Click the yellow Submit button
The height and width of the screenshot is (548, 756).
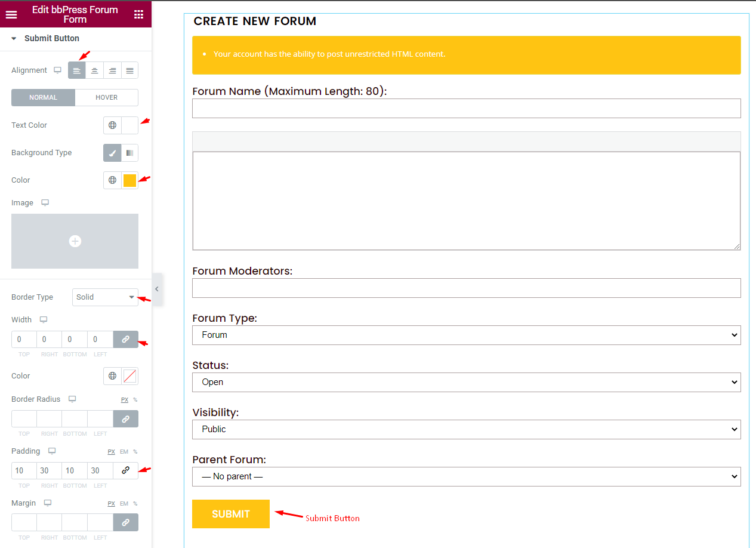(230, 514)
